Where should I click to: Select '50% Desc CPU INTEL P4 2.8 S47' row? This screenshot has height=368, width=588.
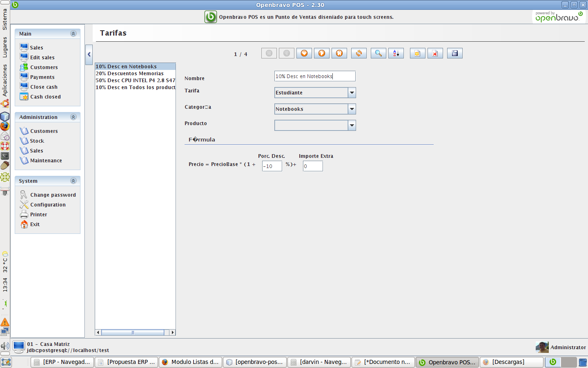coord(135,80)
